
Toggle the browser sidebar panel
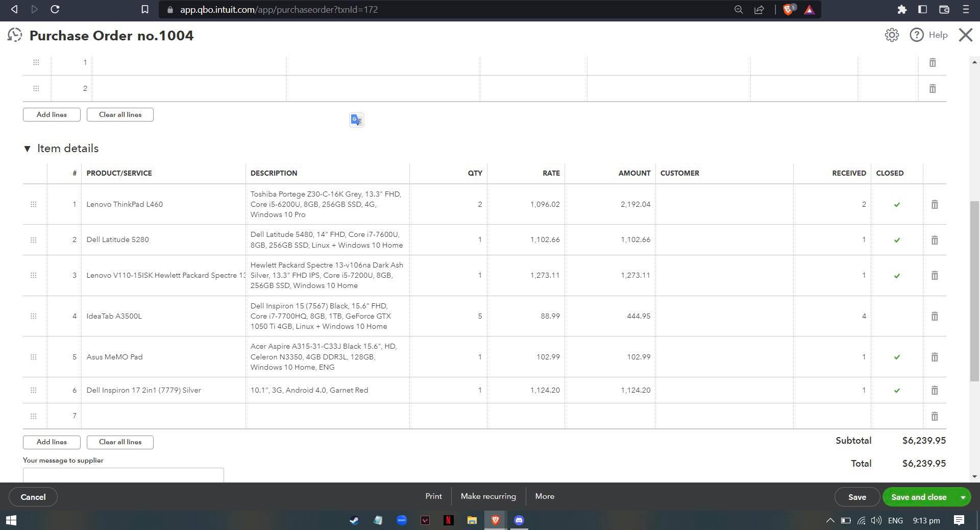point(922,9)
